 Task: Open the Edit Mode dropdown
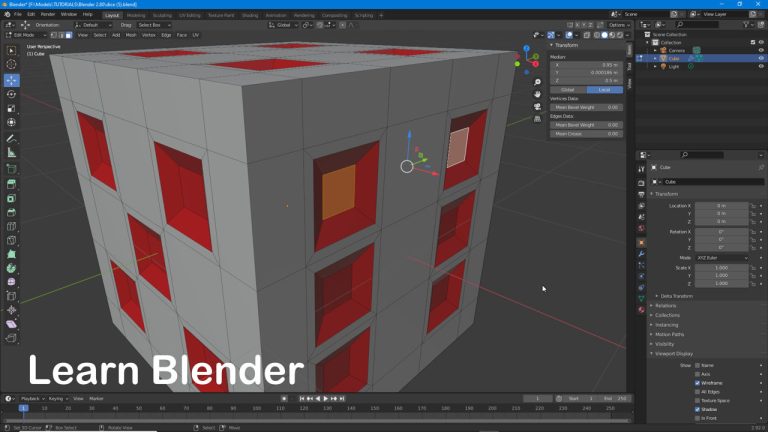[x=27, y=34]
